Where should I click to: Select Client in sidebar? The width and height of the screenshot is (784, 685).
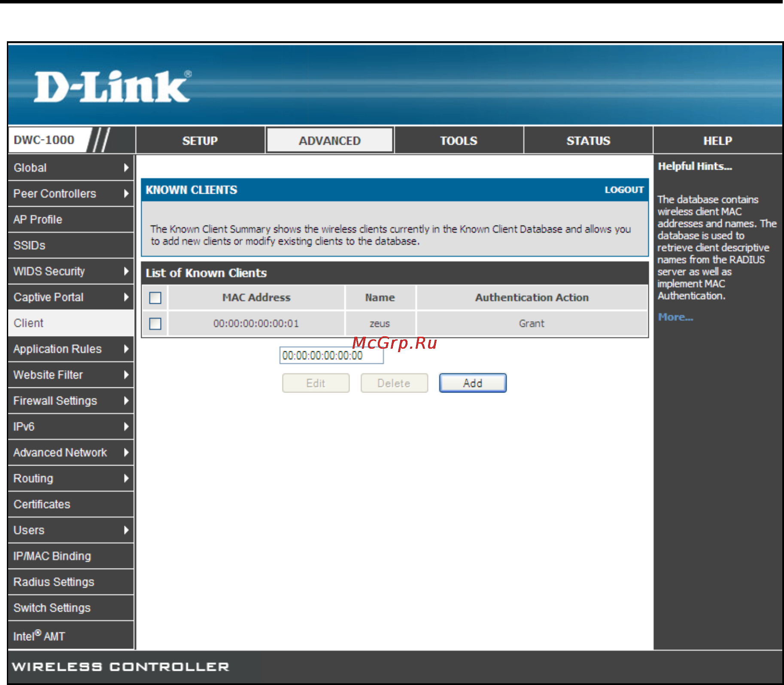coord(71,323)
